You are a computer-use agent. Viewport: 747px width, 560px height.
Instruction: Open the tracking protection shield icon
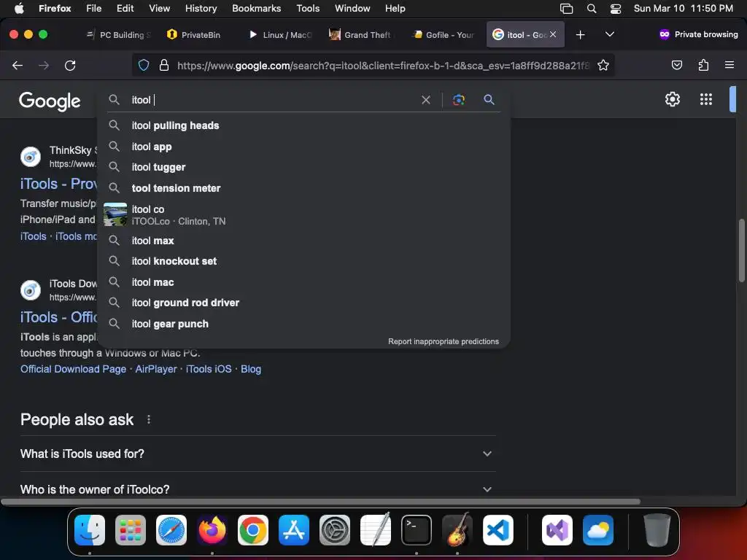click(x=144, y=65)
